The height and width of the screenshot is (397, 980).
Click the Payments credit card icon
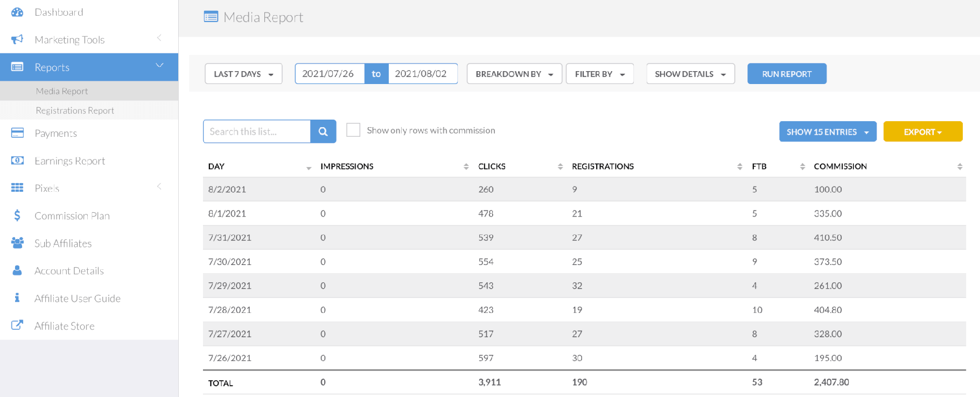coord(17,133)
